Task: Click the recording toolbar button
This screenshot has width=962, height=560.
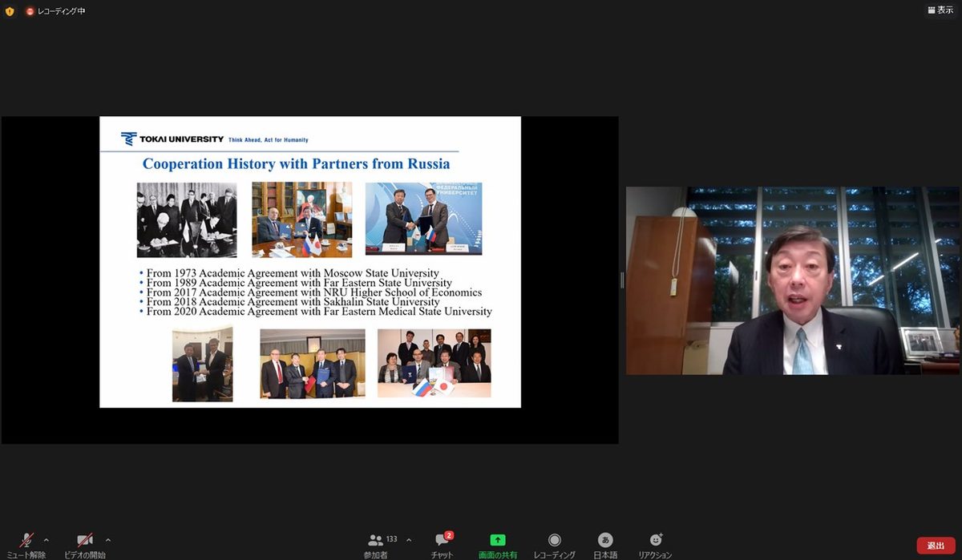Action: point(555,545)
